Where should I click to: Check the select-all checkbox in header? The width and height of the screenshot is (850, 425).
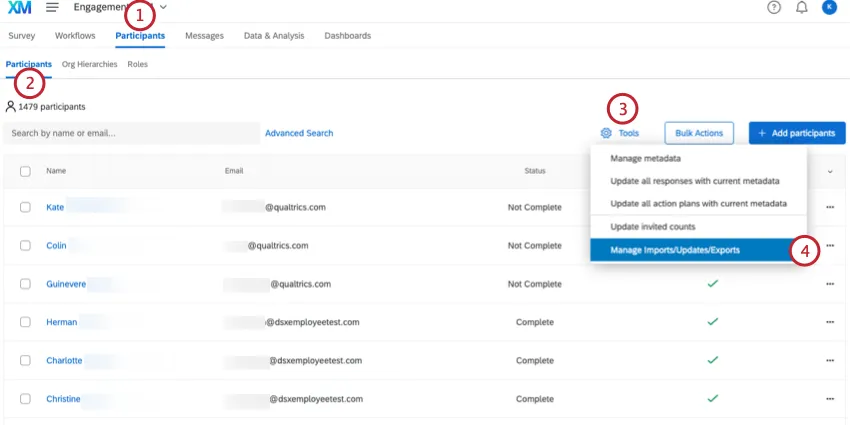25,171
